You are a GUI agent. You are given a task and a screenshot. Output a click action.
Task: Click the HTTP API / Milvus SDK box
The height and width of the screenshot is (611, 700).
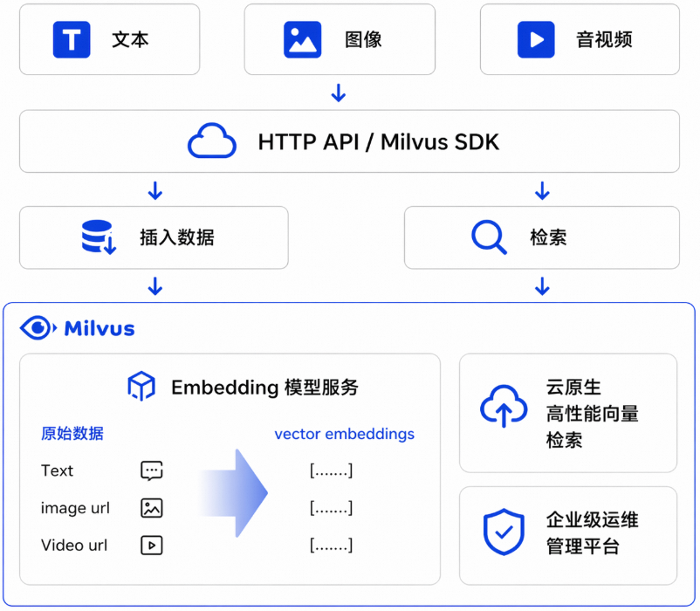(349, 141)
